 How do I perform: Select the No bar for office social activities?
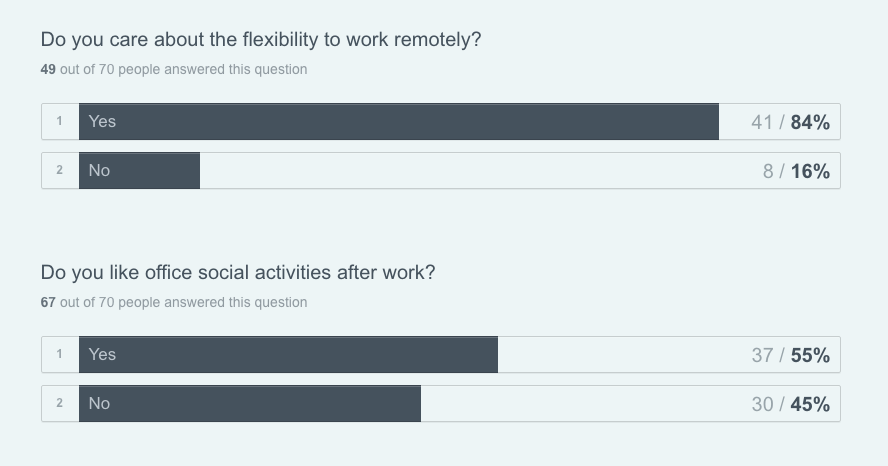(x=250, y=403)
